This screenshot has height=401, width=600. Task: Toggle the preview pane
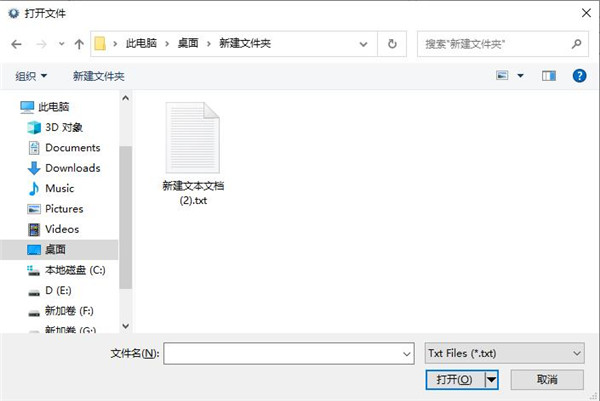549,76
